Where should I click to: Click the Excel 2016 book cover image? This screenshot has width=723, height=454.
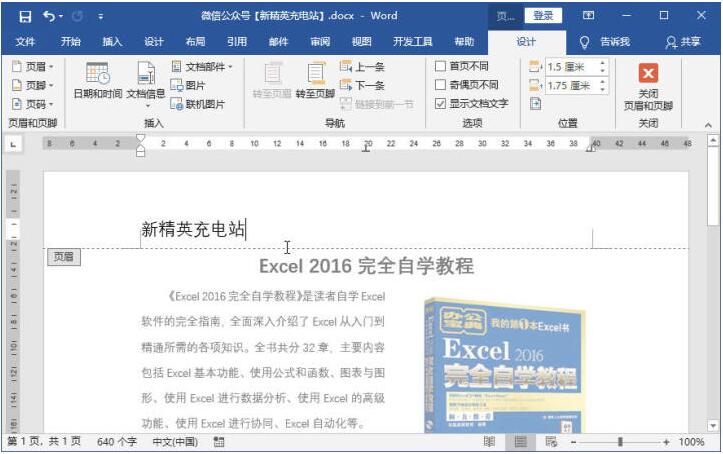[x=505, y=365]
